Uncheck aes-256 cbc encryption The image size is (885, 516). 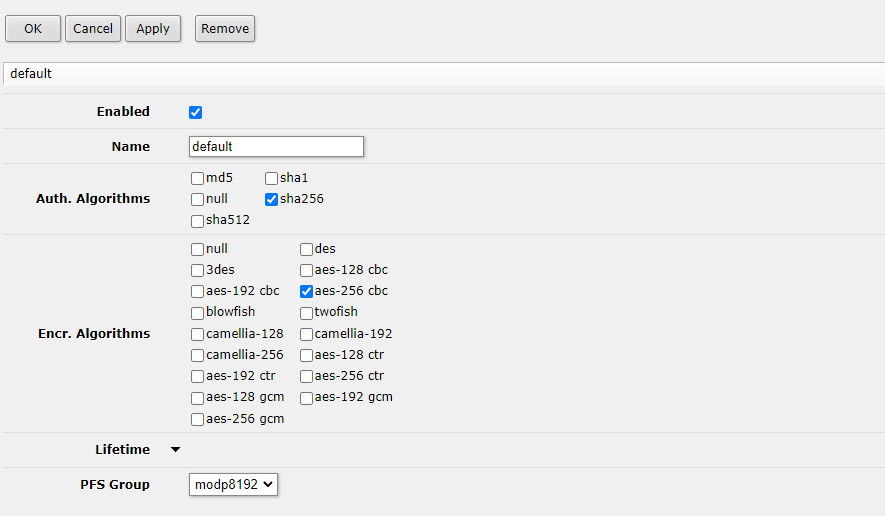pos(306,291)
